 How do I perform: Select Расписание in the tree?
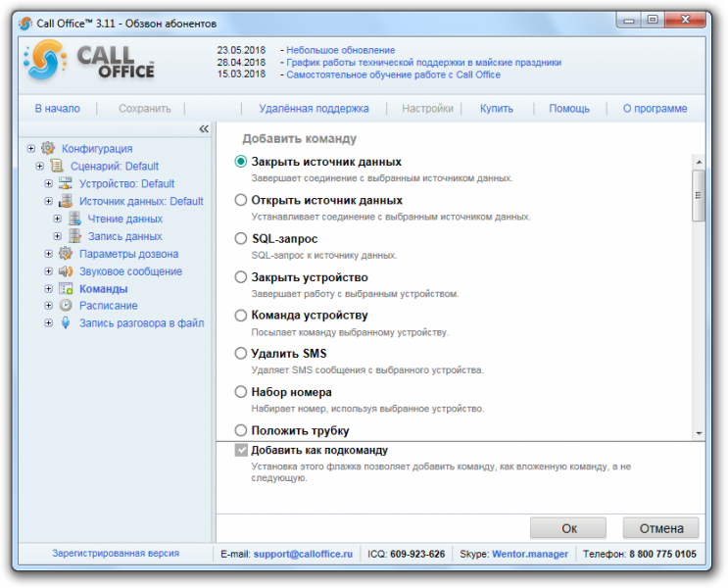(x=109, y=306)
